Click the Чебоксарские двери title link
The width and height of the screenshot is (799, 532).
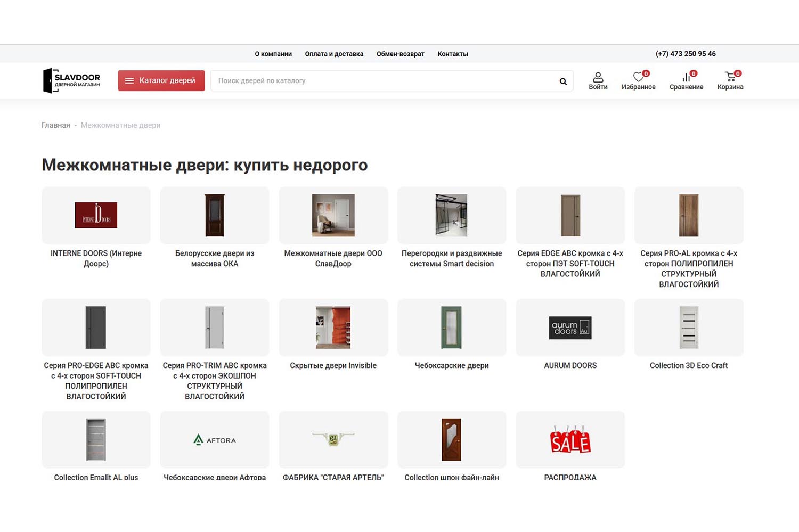[452, 365]
